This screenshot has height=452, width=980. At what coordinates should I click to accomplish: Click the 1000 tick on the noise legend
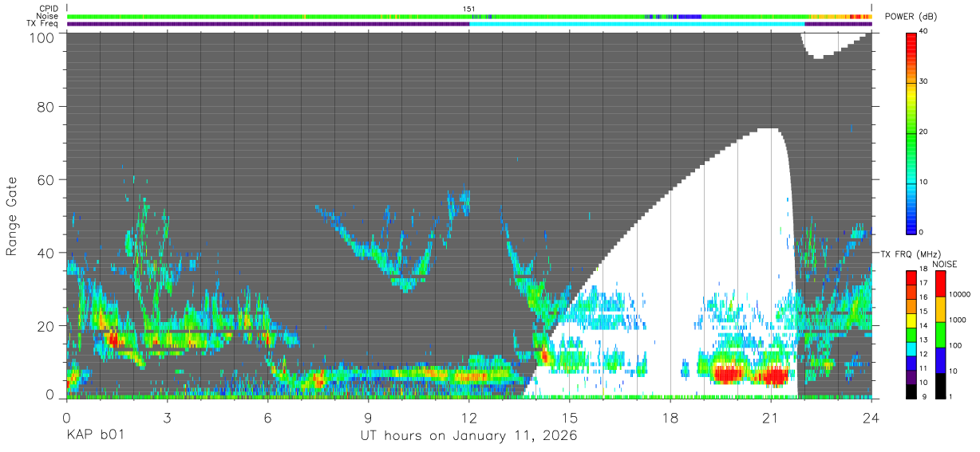pyautogui.click(x=957, y=320)
